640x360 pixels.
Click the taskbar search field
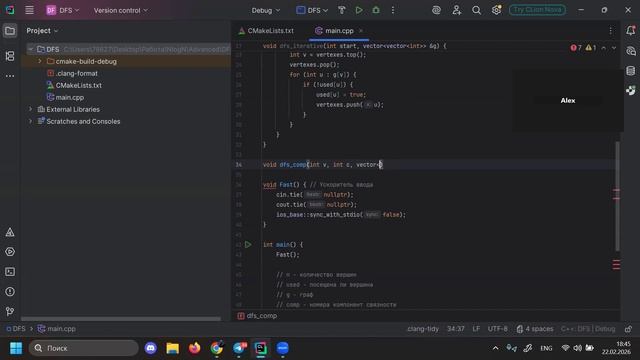pos(84,348)
